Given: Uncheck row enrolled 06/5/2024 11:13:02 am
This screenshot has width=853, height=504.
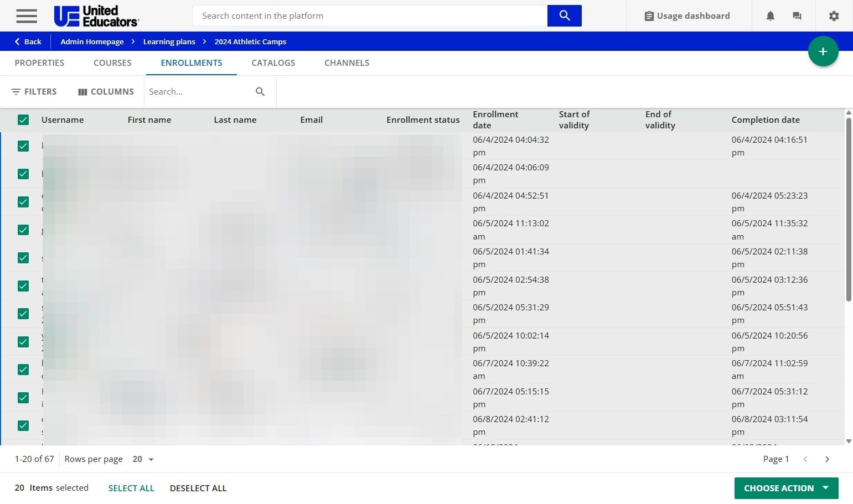Looking at the screenshot, I should [23, 230].
